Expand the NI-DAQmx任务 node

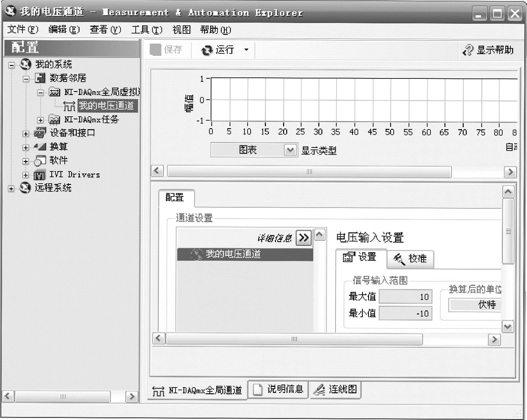tap(41, 120)
